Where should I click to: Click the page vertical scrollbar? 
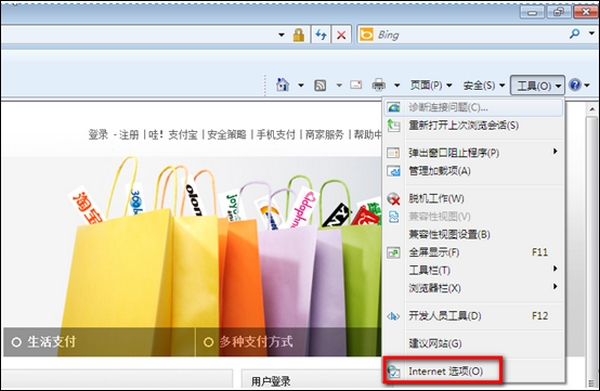click(x=592, y=245)
